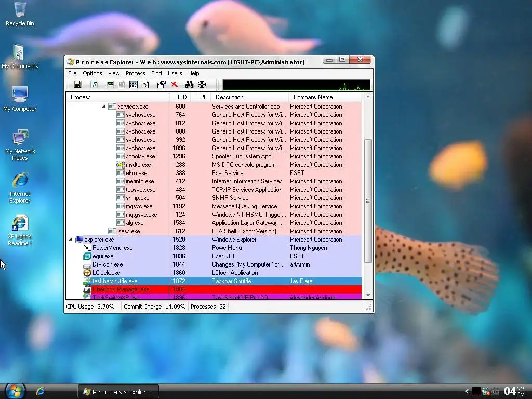Open the Options menu
The height and width of the screenshot is (399, 532).
click(92, 73)
